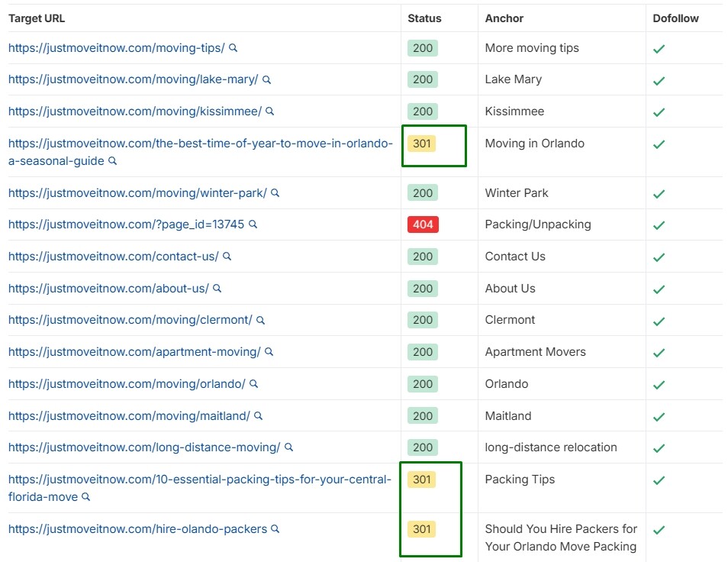Inspect kissimmee URL via magnifier icon
728x562 pixels.
(270, 111)
